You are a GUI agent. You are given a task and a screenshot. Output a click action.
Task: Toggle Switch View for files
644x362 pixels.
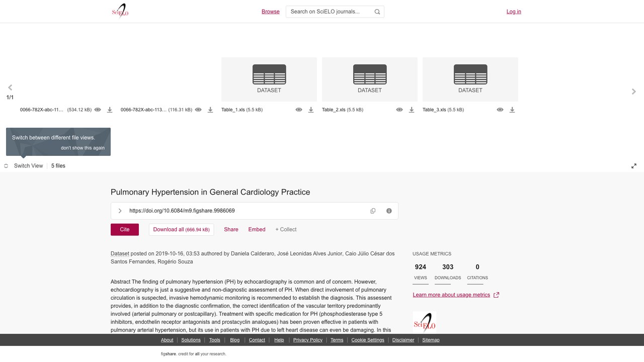24,166
